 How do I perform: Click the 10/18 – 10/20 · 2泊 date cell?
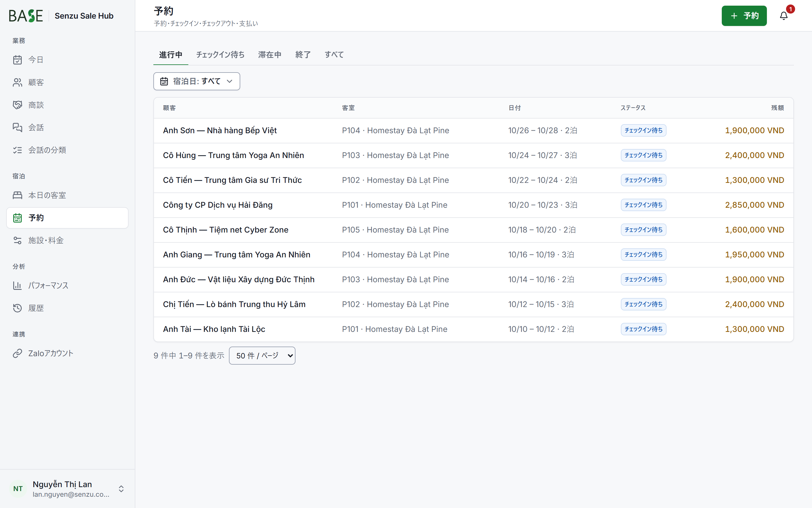click(542, 230)
